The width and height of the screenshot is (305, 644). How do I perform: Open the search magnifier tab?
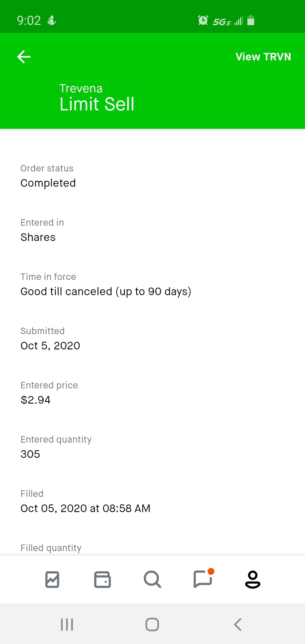[152, 579]
